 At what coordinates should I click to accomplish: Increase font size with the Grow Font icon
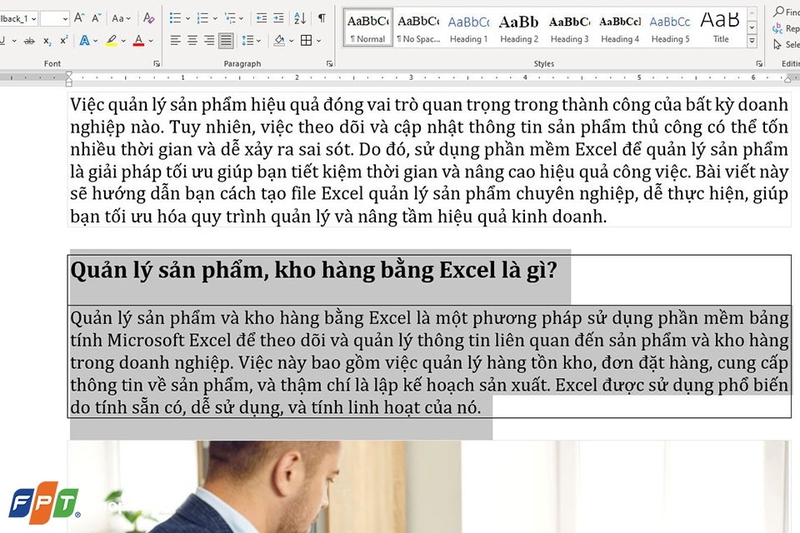tap(79, 18)
